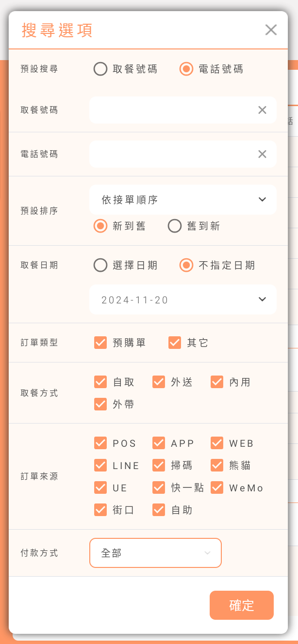Clear the 取餐號碼 field with X icon
This screenshot has width=298, height=644.
262,110
